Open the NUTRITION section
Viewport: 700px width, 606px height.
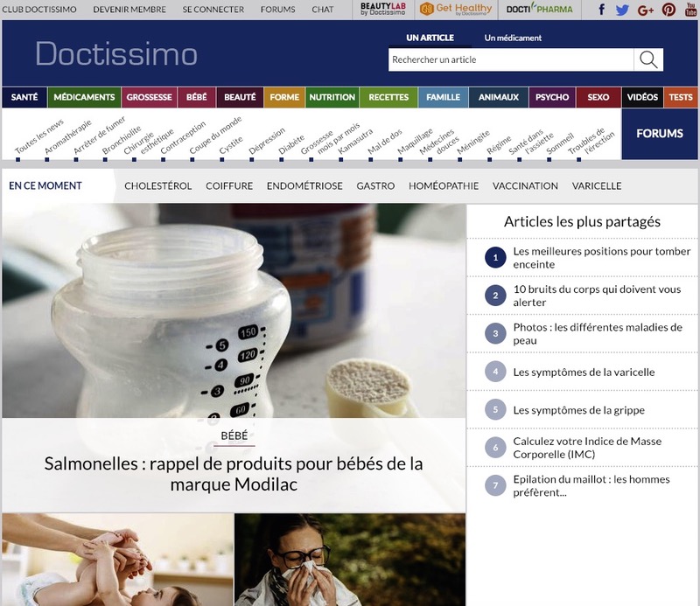click(x=332, y=97)
